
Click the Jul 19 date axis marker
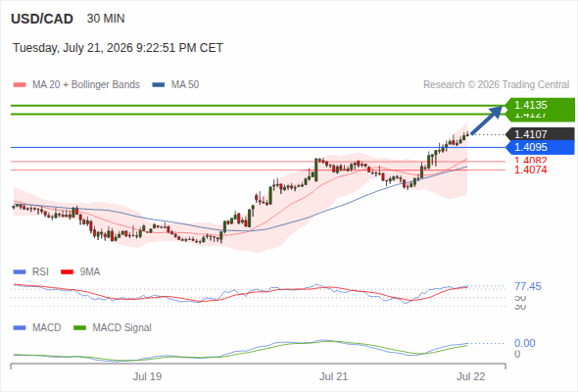point(147,376)
